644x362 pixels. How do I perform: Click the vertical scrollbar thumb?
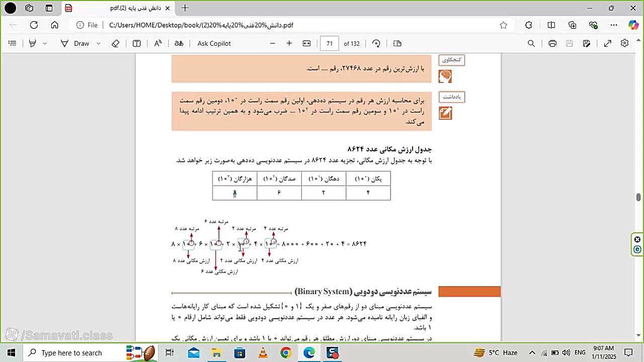638,197
